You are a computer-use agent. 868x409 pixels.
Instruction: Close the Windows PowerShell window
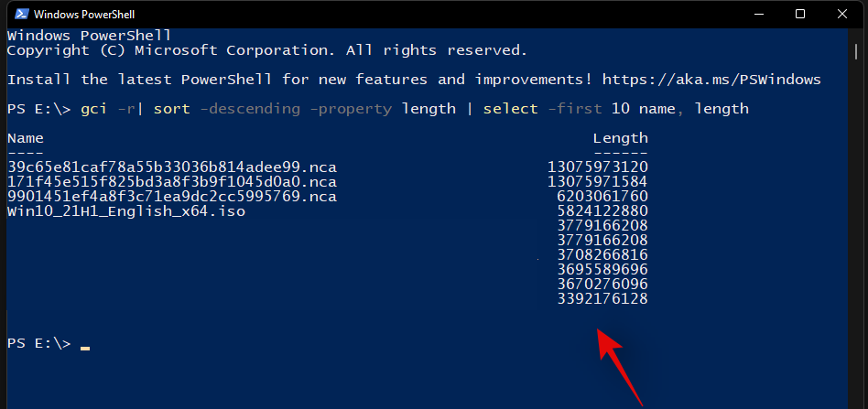(x=842, y=15)
